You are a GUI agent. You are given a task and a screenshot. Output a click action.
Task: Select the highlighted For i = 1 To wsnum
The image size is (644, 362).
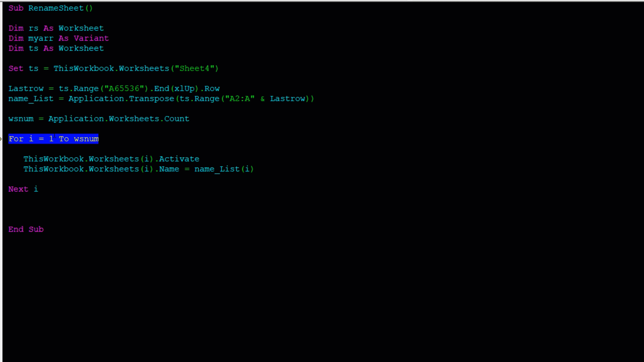(x=52, y=138)
